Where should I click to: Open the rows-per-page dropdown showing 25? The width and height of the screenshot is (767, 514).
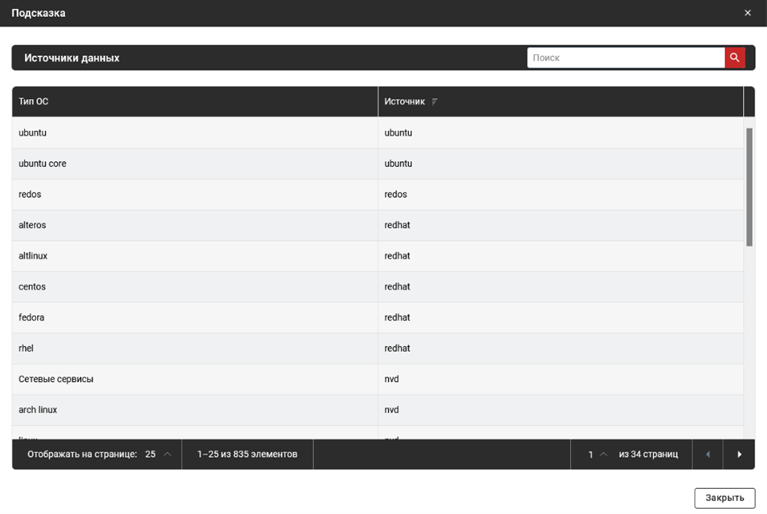tap(158, 454)
